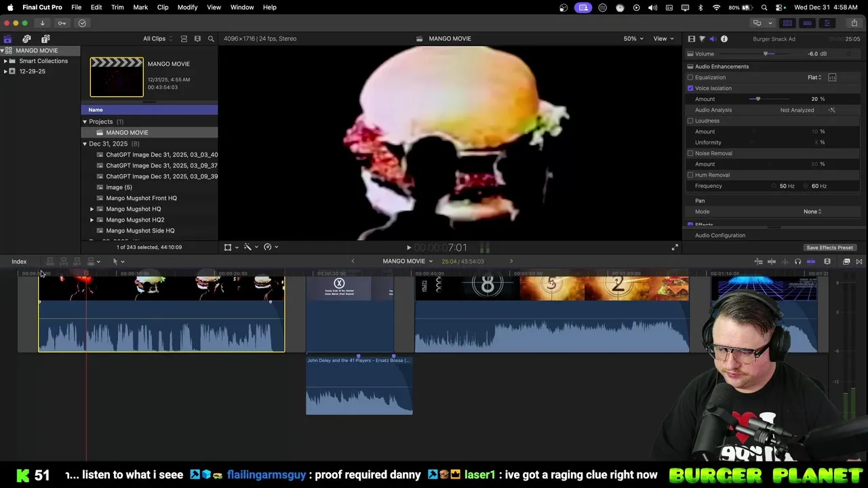Click the Voice analysis magic wand icon

coord(832,110)
